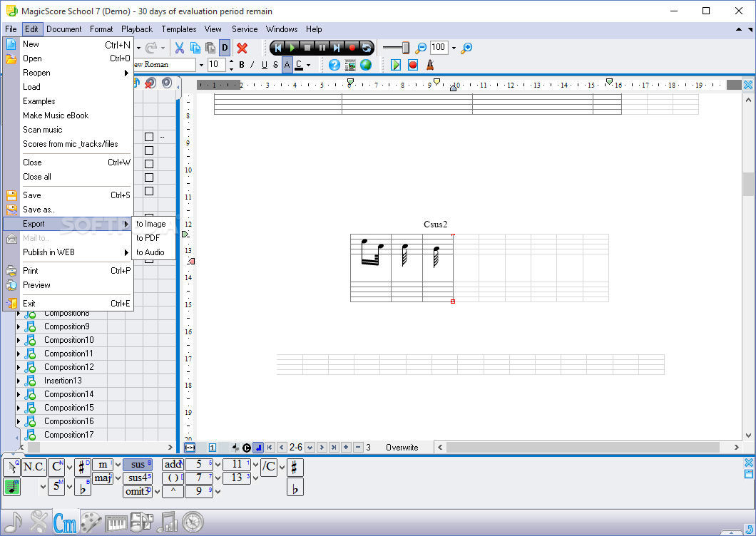Screen dimensions: 756x536
Task: Toggle italic text formatting
Action: tap(252, 65)
